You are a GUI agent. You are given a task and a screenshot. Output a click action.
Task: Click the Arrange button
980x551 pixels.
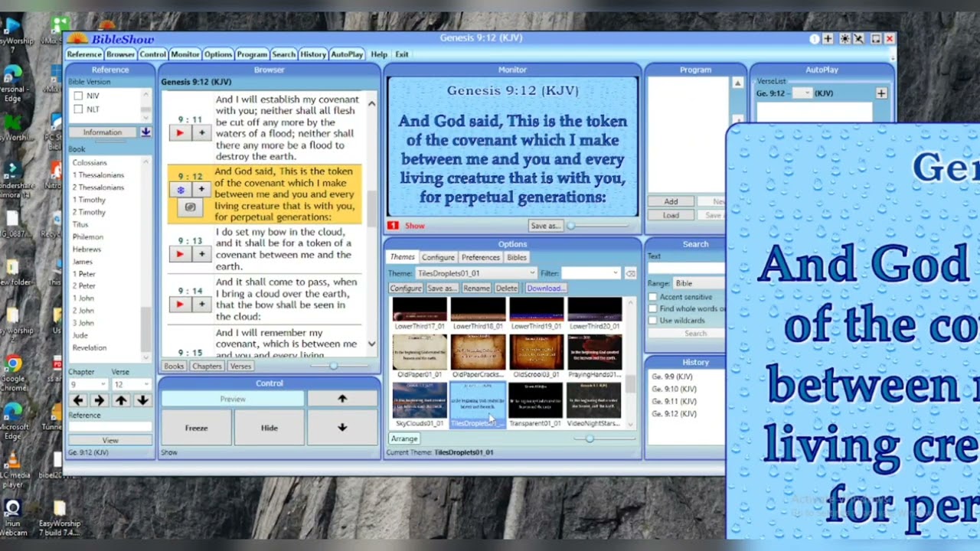404,439
